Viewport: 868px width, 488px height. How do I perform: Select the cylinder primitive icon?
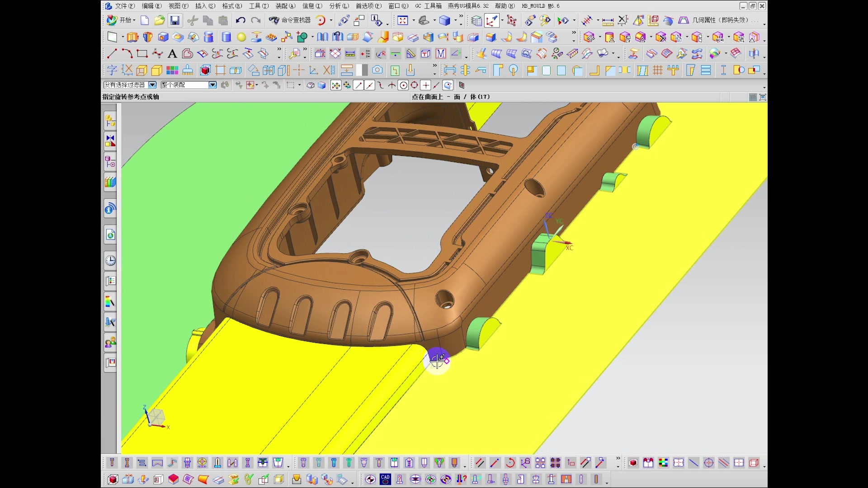226,37
